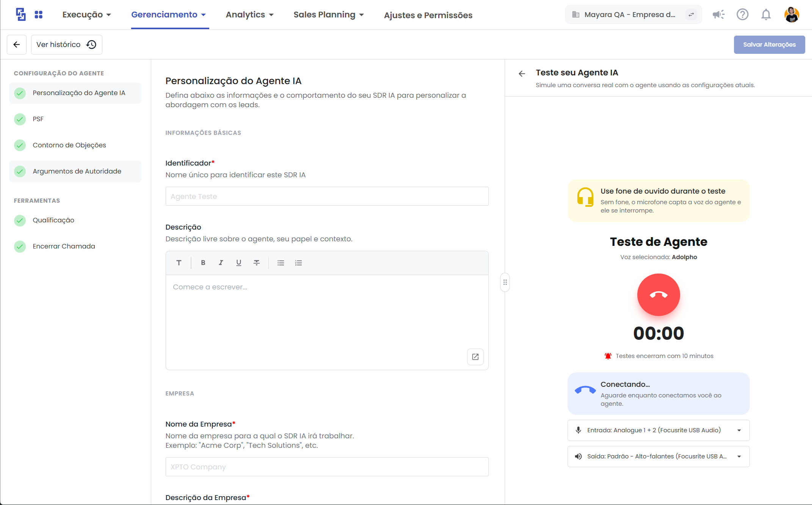Screen dimensions: 812x505
Task: Click the green check next to Qualificação
Action: pos(20,220)
